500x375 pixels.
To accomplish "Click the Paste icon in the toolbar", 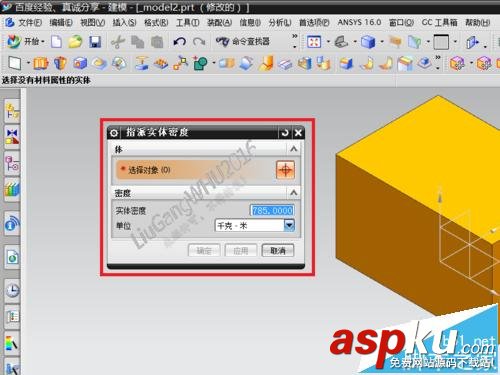I will [x=157, y=42].
